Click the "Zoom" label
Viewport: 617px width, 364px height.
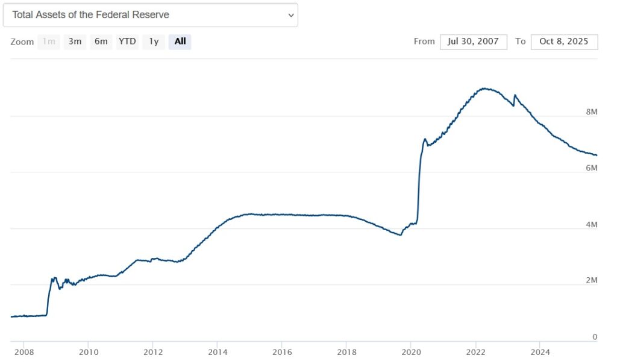click(x=22, y=42)
